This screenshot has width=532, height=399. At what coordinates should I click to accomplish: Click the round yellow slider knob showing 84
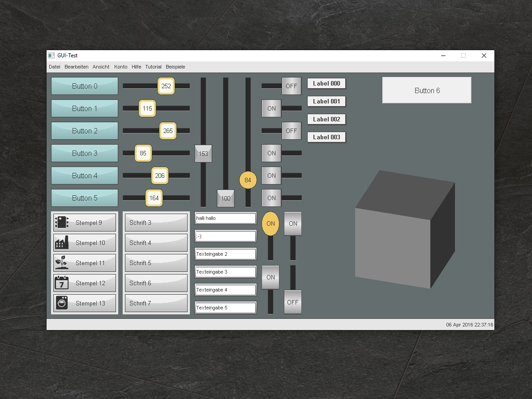(248, 180)
